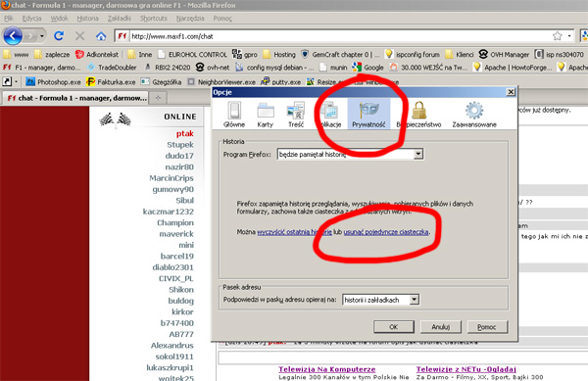Viewport: 588px width, 381px height.
Task: Select user Stupek in online list
Action: tap(180, 145)
